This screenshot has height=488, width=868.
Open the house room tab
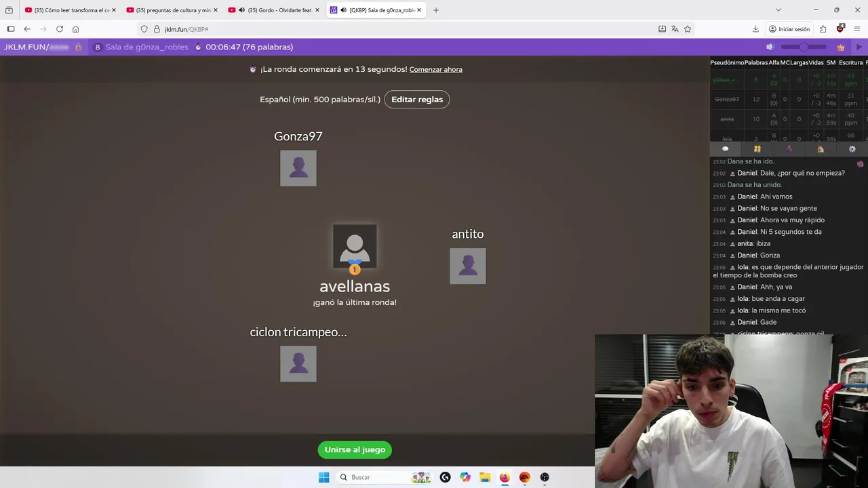[821, 149]
